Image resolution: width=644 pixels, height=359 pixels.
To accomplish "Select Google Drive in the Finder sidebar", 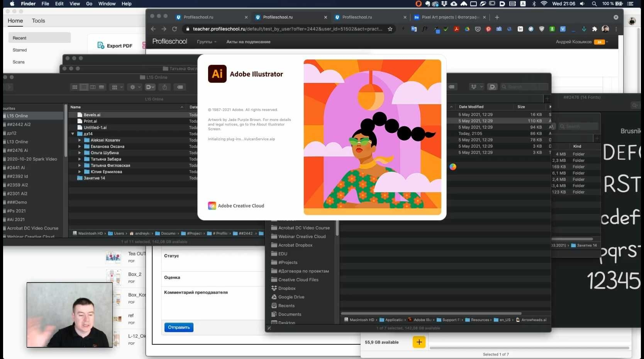I will point(291,297).
